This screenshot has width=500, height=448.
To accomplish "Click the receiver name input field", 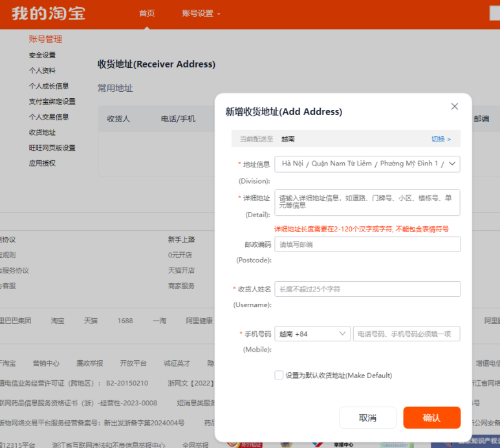I will coord(367,289).
